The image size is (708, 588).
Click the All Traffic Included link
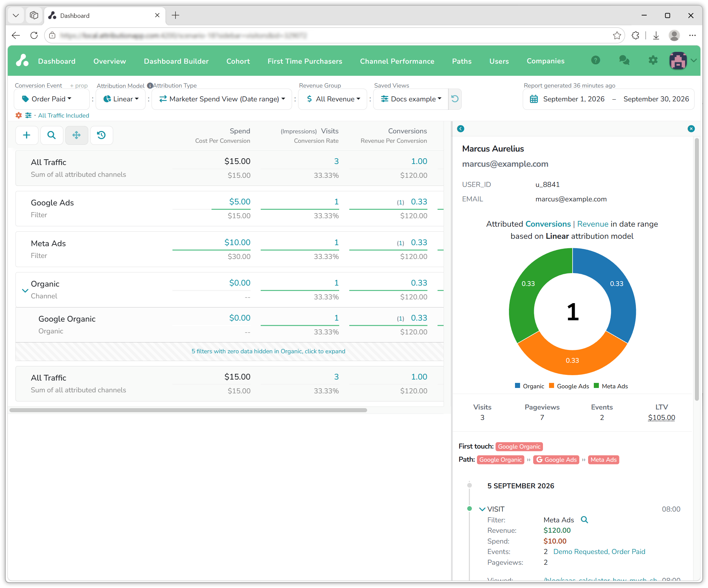[64, 115]
